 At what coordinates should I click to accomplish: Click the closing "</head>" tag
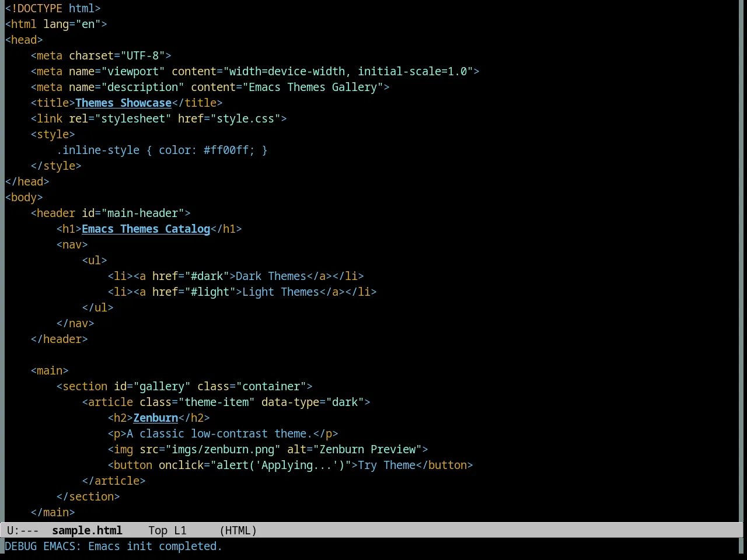coord(27,181)
